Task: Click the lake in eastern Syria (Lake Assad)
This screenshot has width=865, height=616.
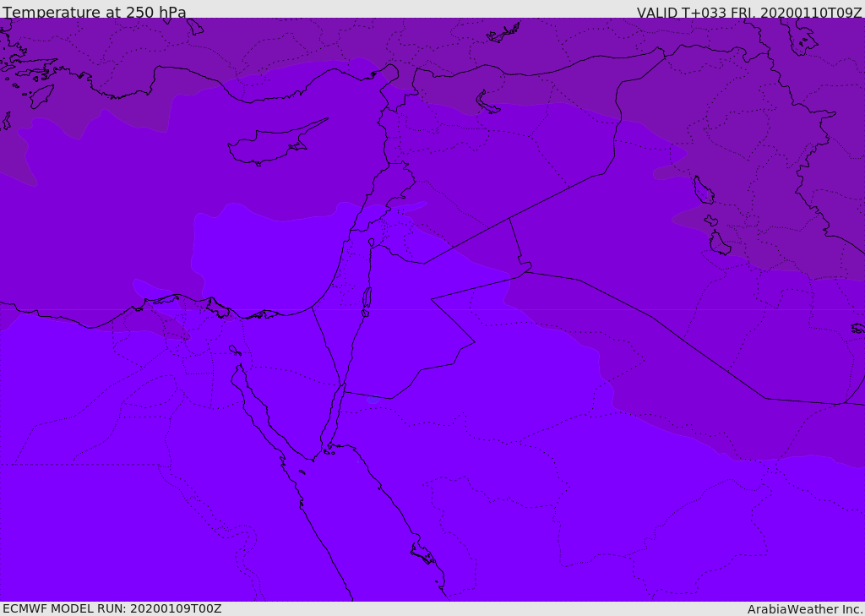Action: tap(487, 103)
